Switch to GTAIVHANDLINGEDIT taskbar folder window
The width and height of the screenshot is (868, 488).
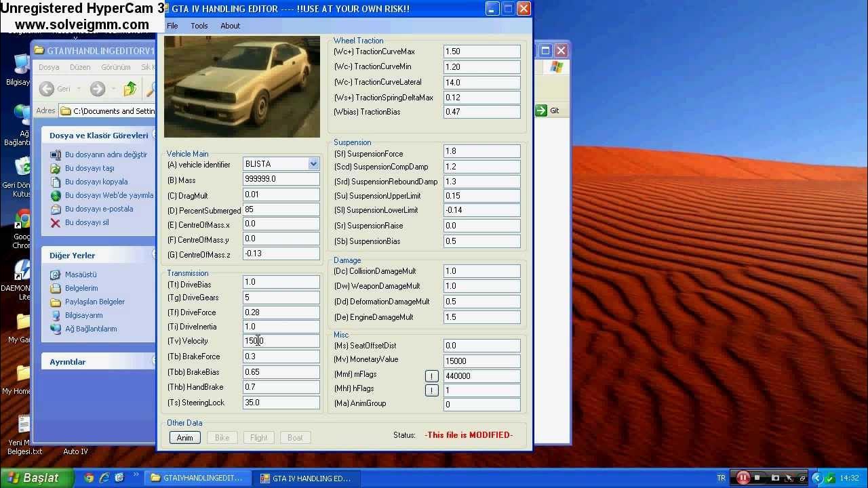click(197, 478)
